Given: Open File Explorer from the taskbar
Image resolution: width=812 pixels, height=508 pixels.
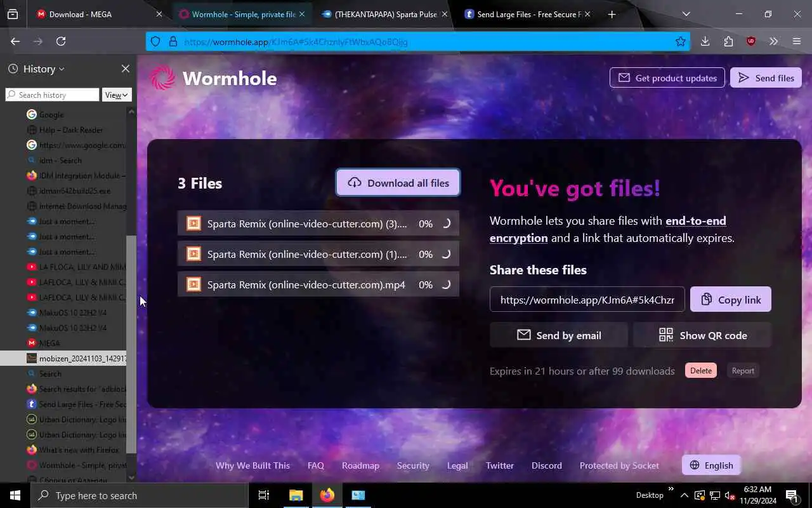Looking at the screenshot, I should (x=296, y=495).
